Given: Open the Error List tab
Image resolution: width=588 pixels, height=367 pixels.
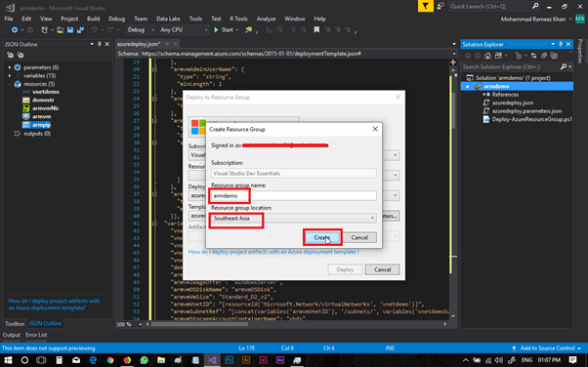Looking at the screenshot, I should click(36, 335).
